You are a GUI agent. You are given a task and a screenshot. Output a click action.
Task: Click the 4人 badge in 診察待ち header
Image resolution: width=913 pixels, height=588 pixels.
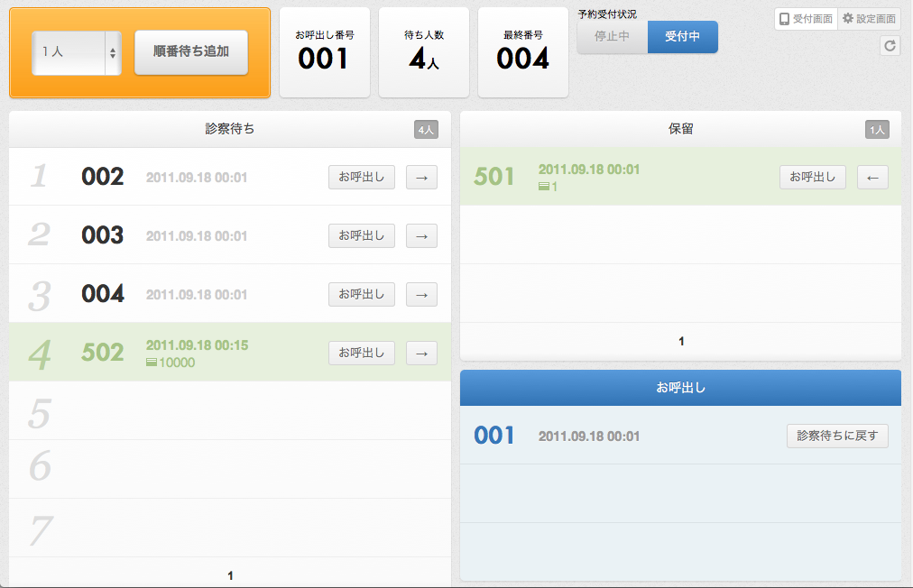pos(426,130)
